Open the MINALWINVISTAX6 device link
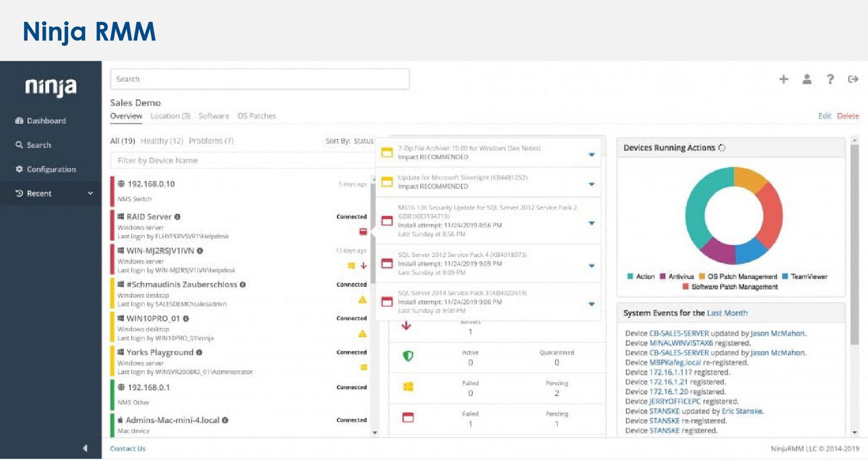The image size is (868, 460). click(681, 343)
